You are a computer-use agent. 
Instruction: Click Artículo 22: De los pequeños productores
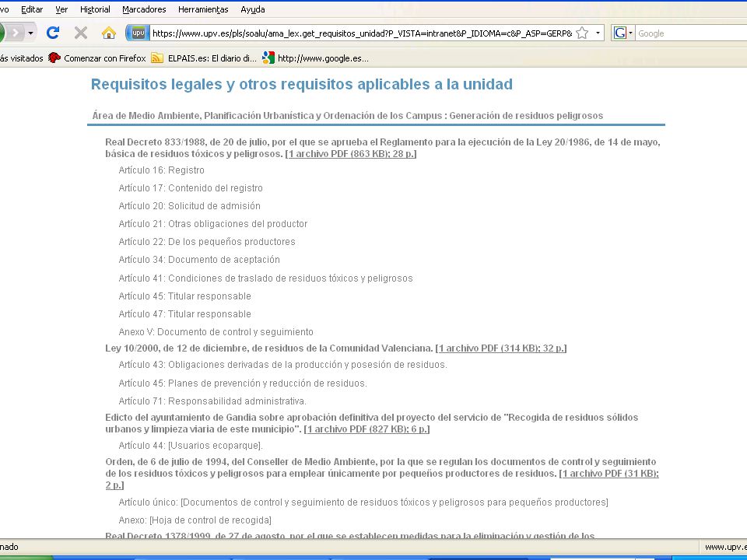(207, 242)
